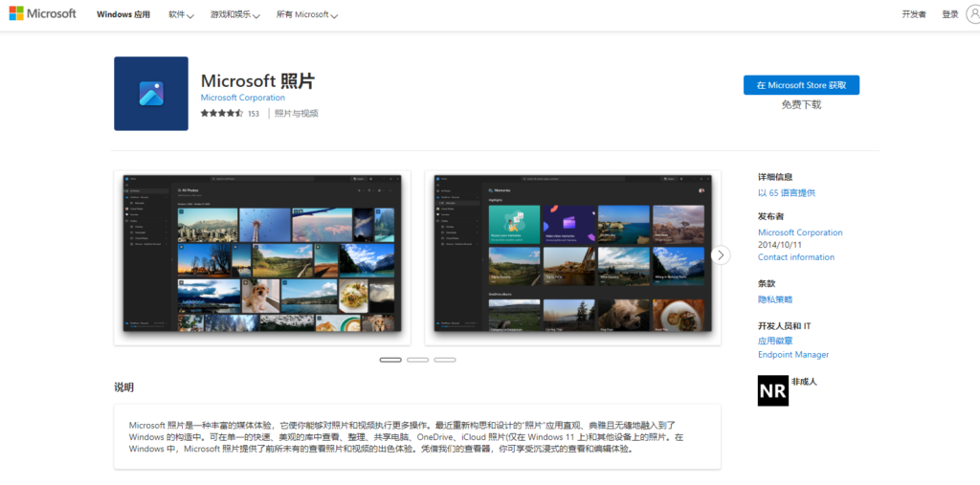Advance screenshots with the right arrow
Image resolution: width=980 pixels, height=485 pixels.
pos(721,255)
